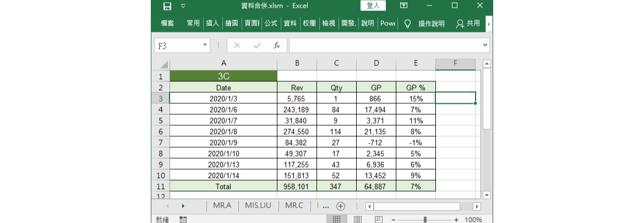Click the Save icon in title bar

coord(167,5)
